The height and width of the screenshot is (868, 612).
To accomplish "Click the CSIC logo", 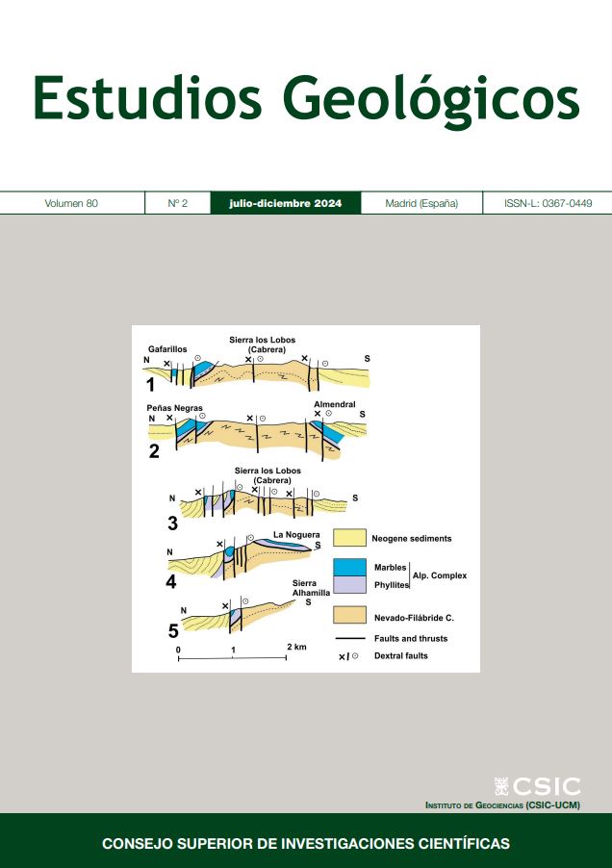I will tap(537, 785).
